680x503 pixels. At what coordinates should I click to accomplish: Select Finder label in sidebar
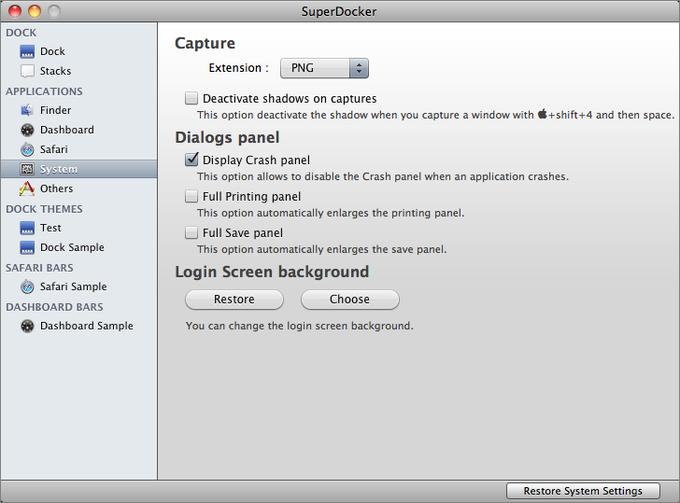point(56,110)
